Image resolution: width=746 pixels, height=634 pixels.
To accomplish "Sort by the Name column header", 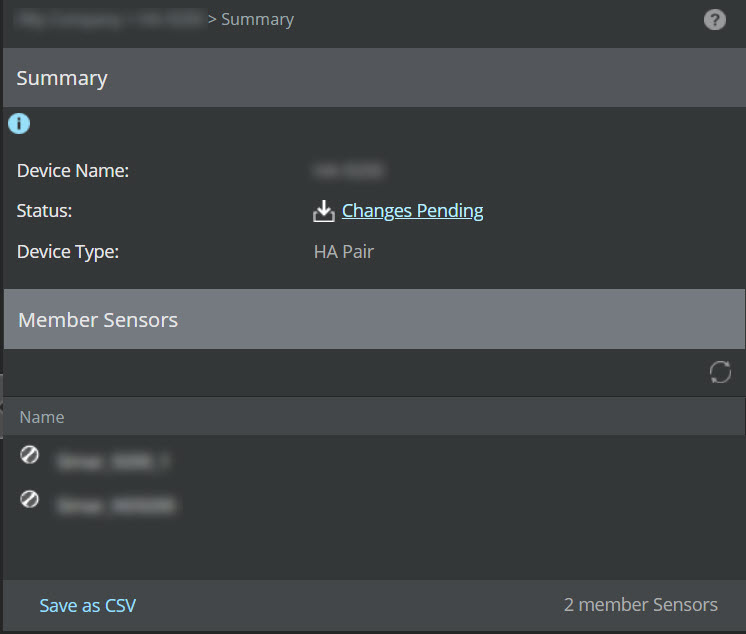I will tap(42, 417).
